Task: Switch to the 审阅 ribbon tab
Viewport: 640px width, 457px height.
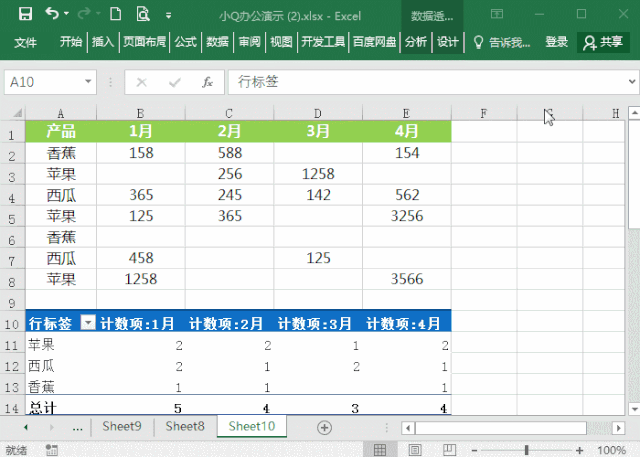Action: pos(249,42)
